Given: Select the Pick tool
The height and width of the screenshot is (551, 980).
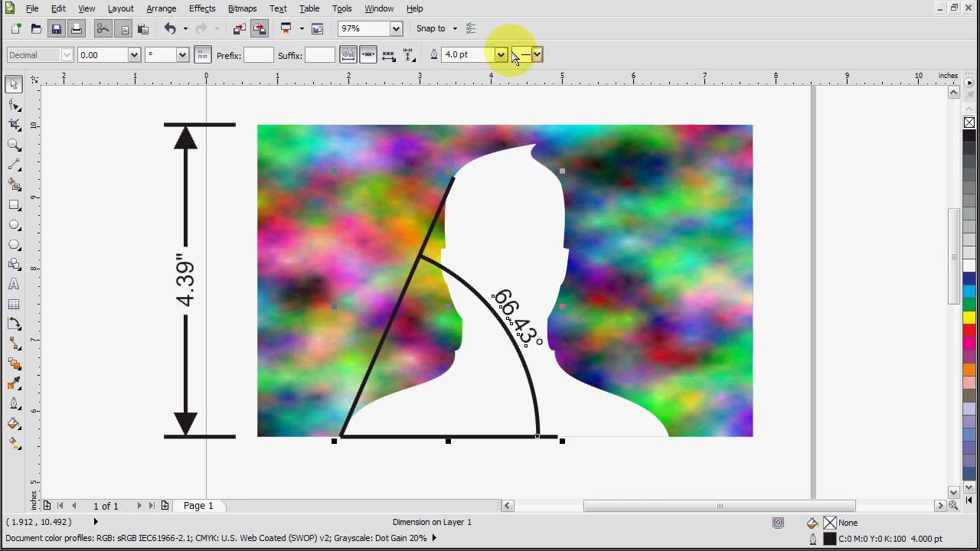Looking at the screenshot, I should tap(14, 84).
